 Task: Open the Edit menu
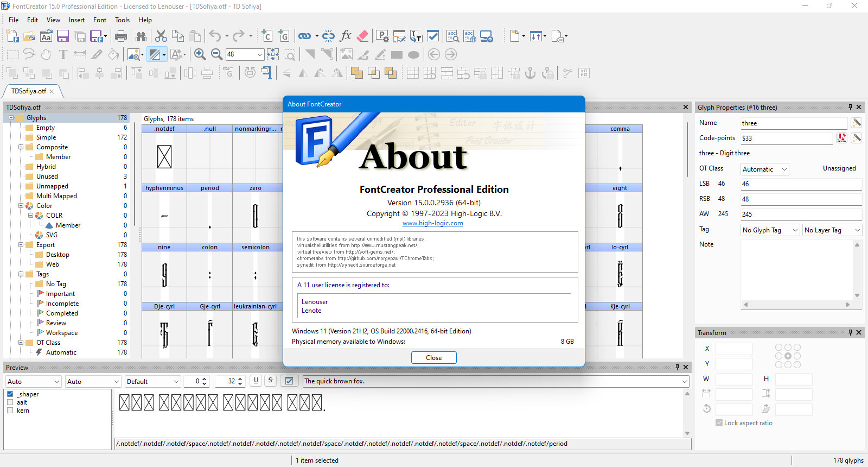(33, 20)
